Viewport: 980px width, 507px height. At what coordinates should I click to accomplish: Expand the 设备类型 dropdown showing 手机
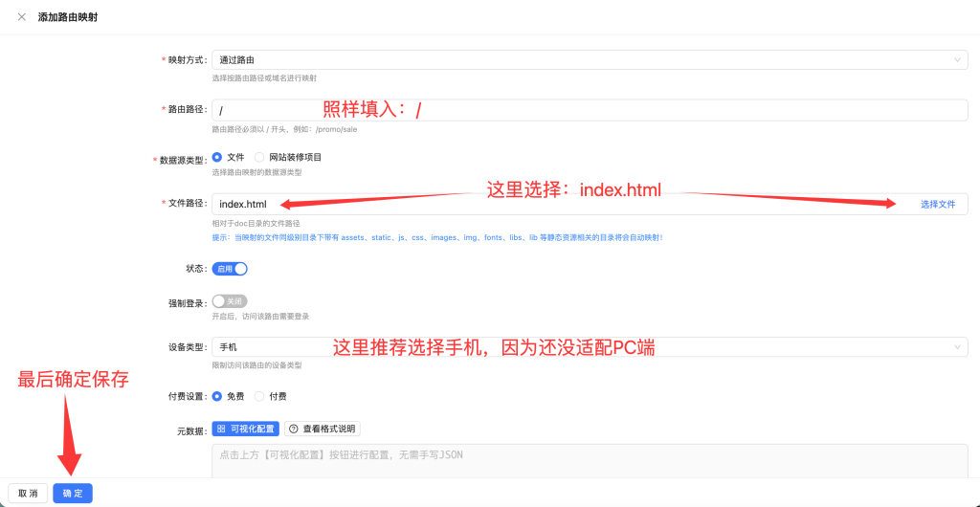574,347
